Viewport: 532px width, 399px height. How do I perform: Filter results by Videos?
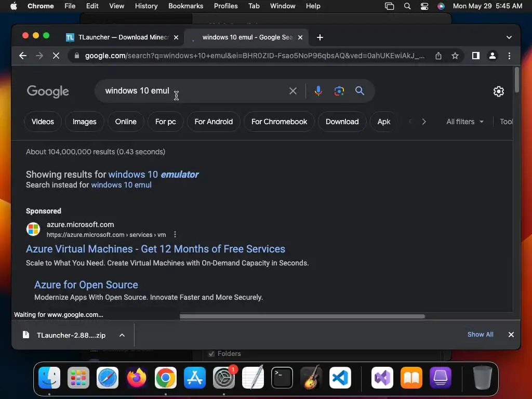click(43, 122)
